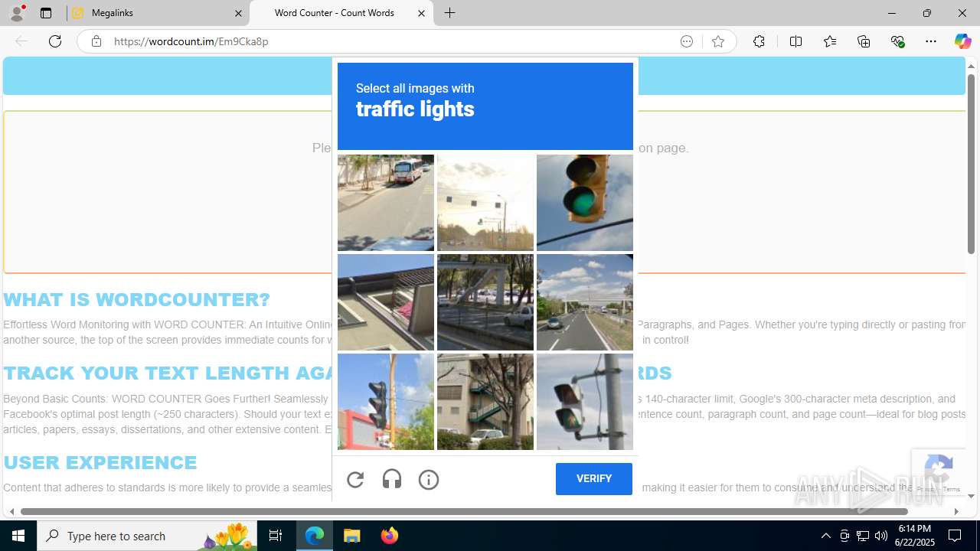980x551 pixels.
Task: Open Task View on taskbar
Action: coord(276,536)
